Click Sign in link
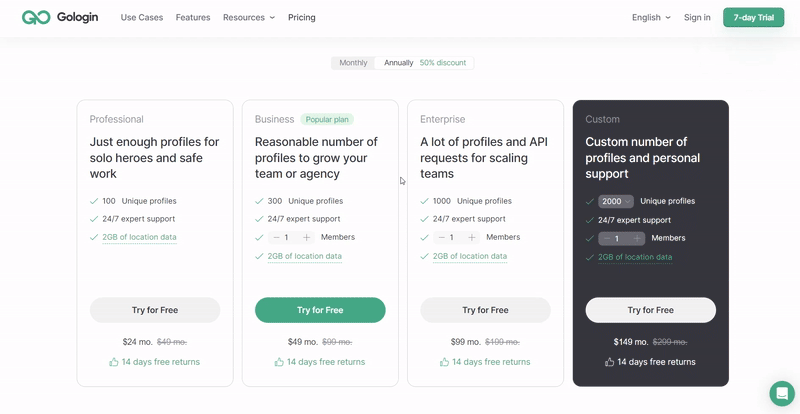Viewport: 800px width, 414px height. tap(697, 17)
